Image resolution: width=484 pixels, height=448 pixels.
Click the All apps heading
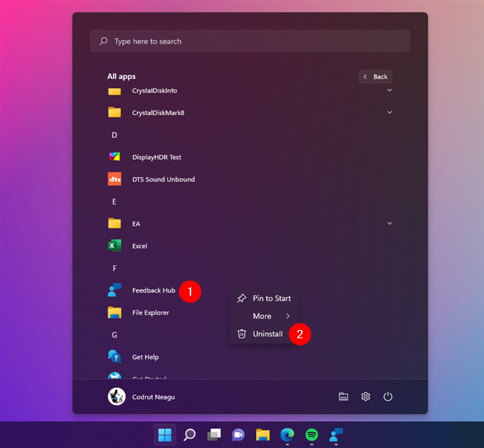click(121, 76)
